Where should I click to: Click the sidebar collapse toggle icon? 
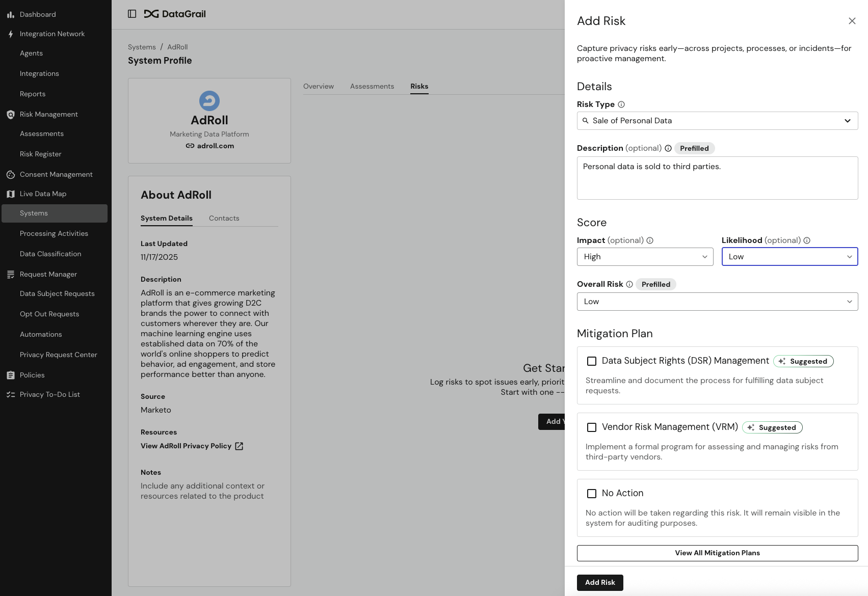coord(132,14)
